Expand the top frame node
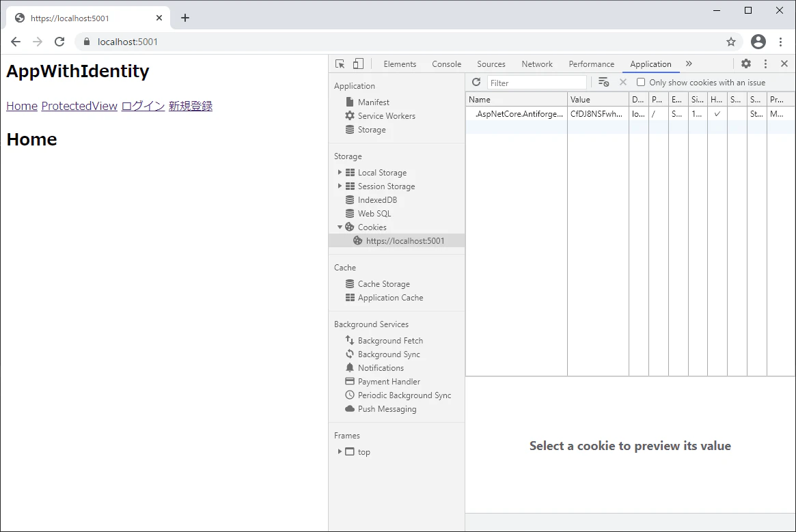 click(x=340, y=451)
